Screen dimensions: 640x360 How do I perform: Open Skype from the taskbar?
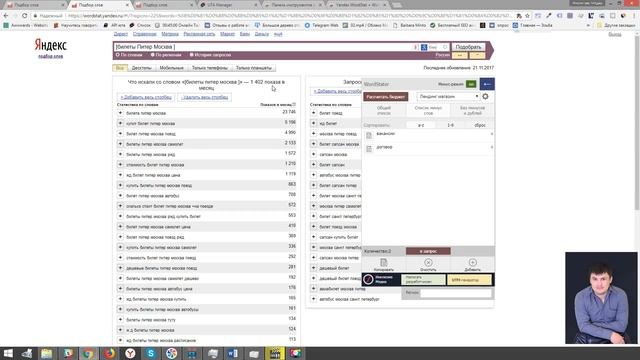pyautogui.click(x=151, y=353)
